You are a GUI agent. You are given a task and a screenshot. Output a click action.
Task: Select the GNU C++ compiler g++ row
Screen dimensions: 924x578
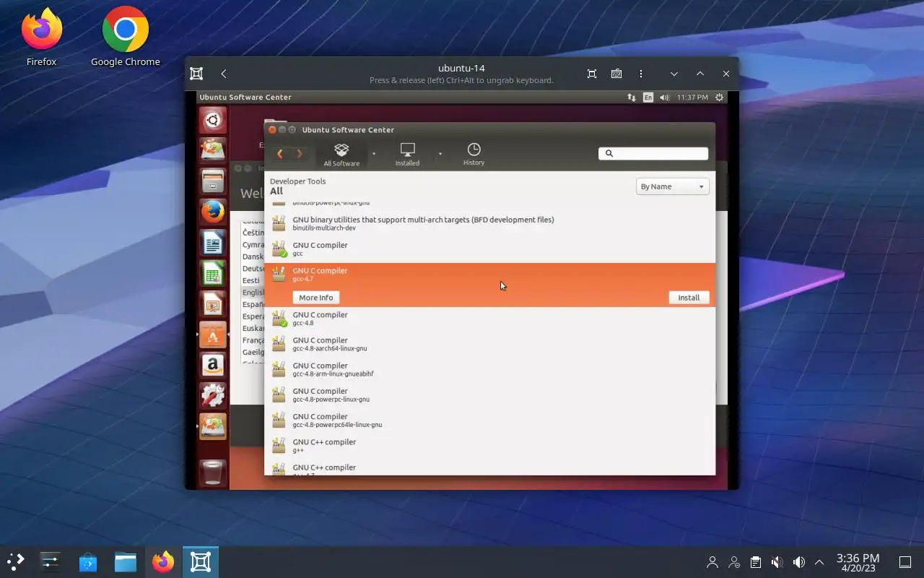pyautogui.click(x=489, y=445)
